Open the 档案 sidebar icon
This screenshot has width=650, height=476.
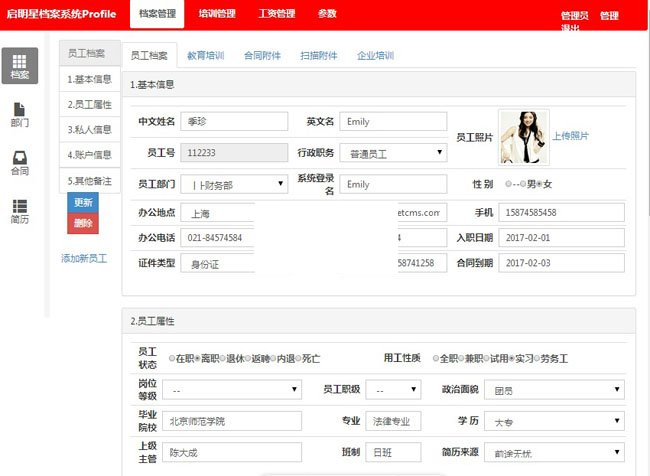[x=19, y=65]
